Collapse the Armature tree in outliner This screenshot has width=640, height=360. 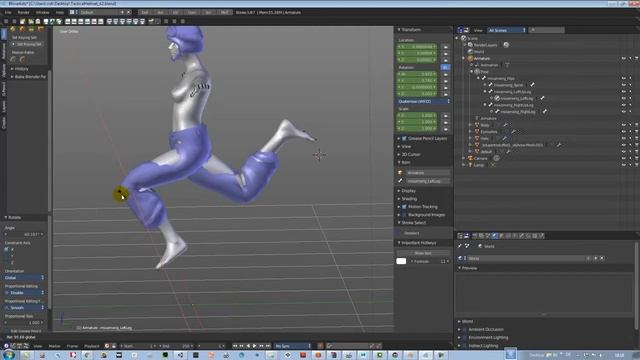(464, 58)
